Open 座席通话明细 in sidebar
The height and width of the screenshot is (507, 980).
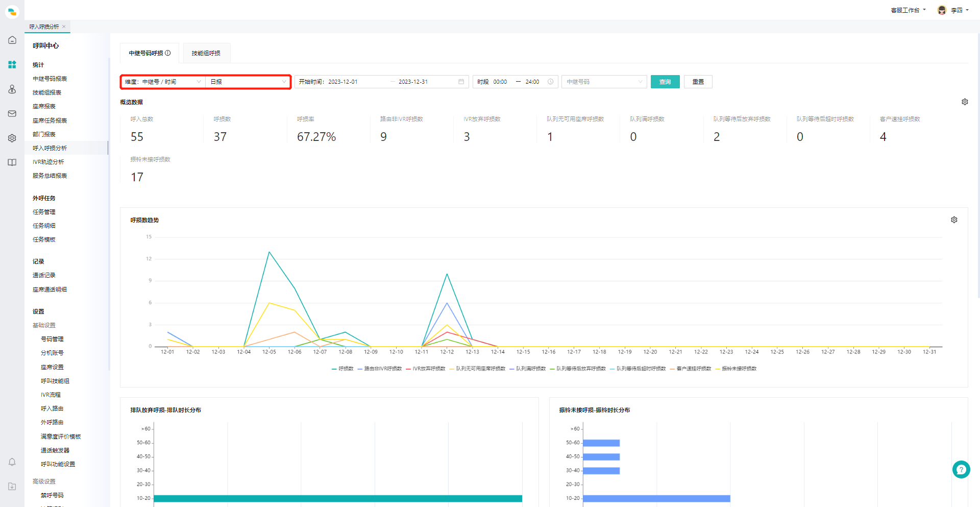pyautogui.click(x=50, y=289)
